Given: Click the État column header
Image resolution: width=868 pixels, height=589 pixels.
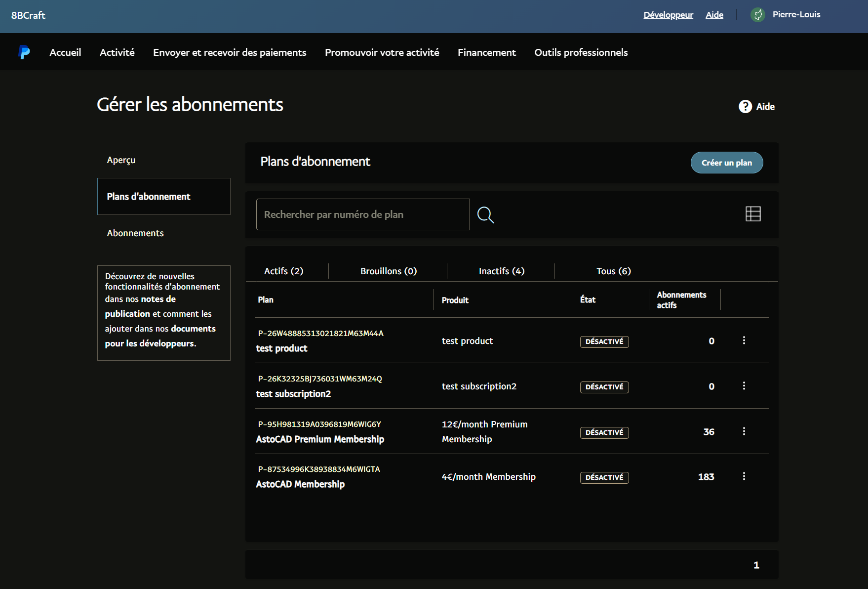Looking at the screenshot, I should click(588, 299).
